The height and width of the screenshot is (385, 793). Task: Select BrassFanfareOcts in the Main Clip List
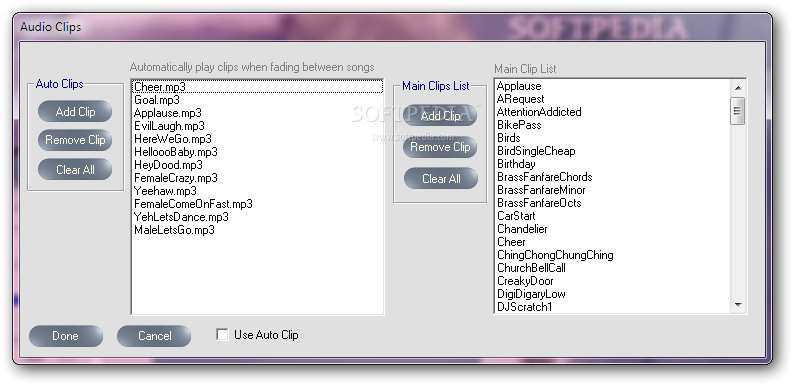coord(613,203)
